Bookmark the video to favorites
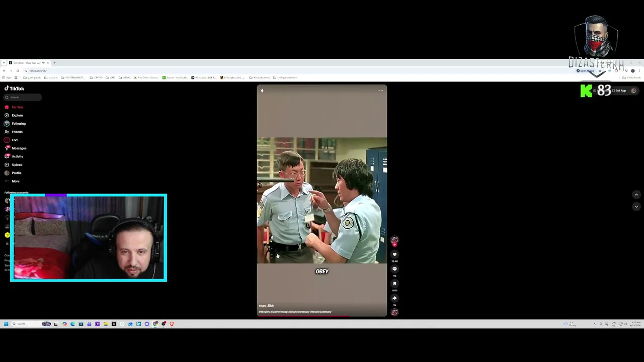644x362 pixels. [394, 284]
